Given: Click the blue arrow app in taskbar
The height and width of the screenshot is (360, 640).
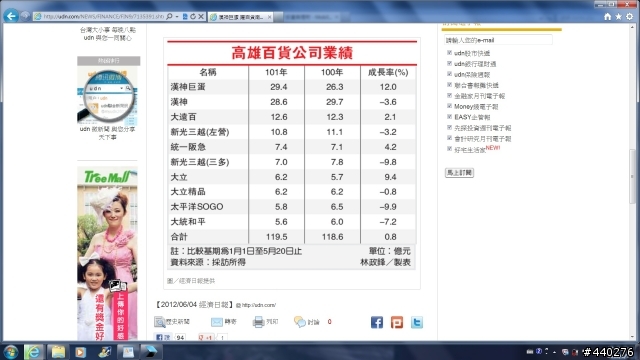Looking at the screenshot, I should (150, 352).
